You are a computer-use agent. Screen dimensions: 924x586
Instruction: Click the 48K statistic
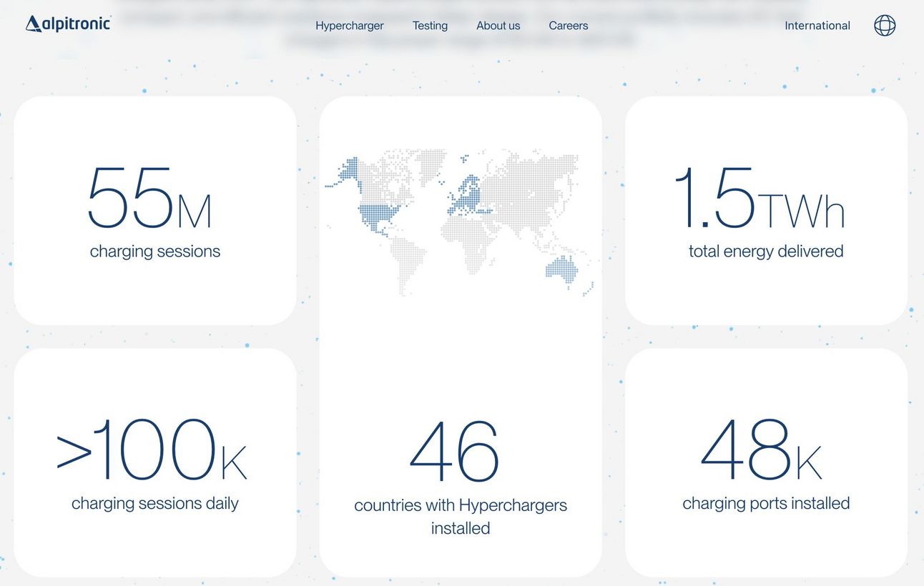coord(762,450)
